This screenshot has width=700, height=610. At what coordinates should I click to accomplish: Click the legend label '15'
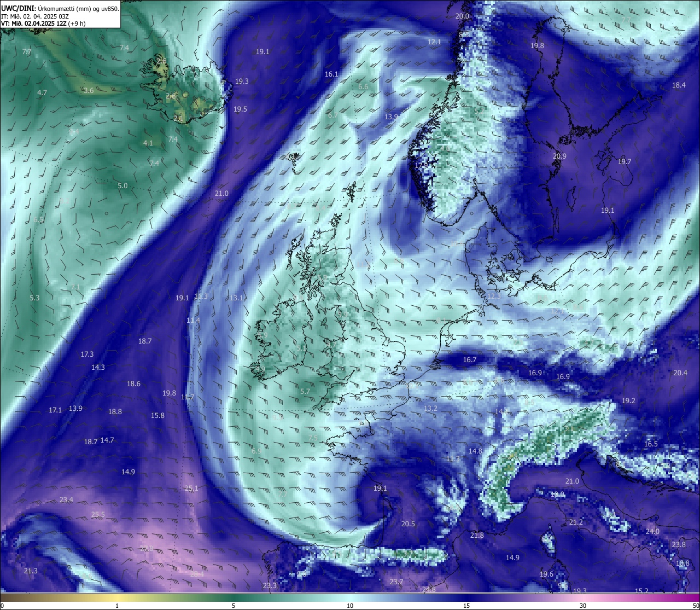click(466, 606)
